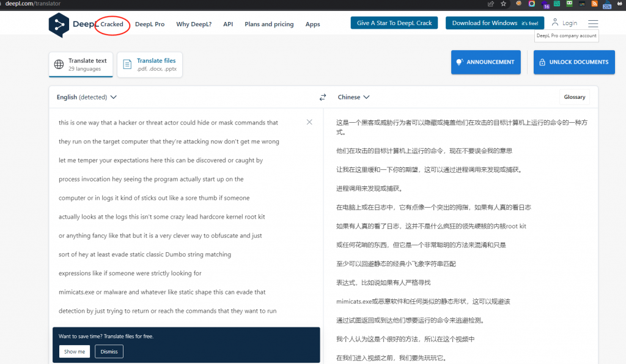
Task: Click the globe icon on Translate text
Action: point(59,64)
